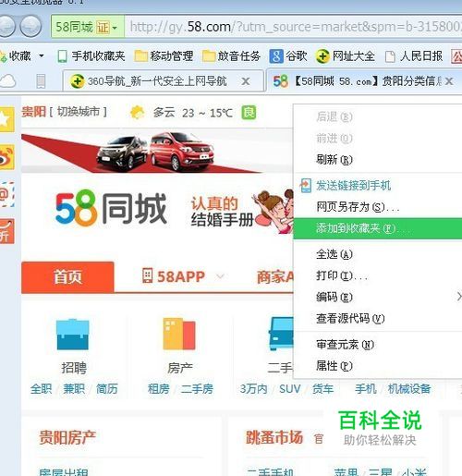The width and height of the screenshot is (462, 476).
Task: Click the cloud sync icon beside tabs
Action: point(8,81)
